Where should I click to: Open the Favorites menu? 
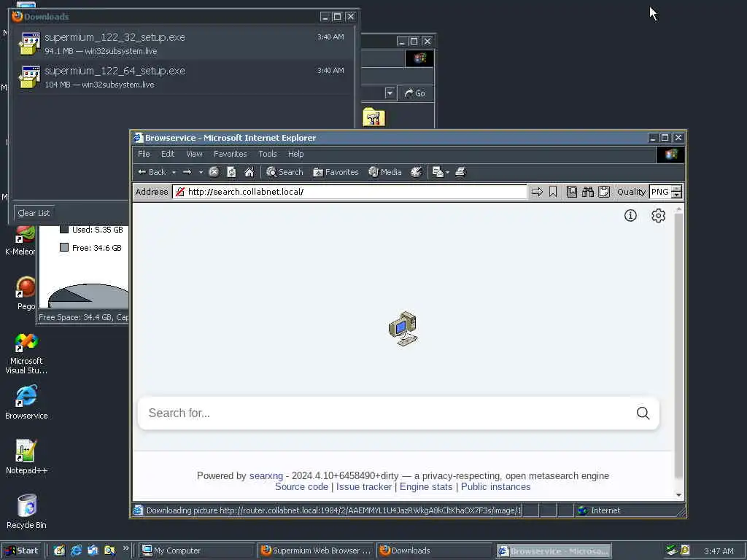[x=230, y=154]
